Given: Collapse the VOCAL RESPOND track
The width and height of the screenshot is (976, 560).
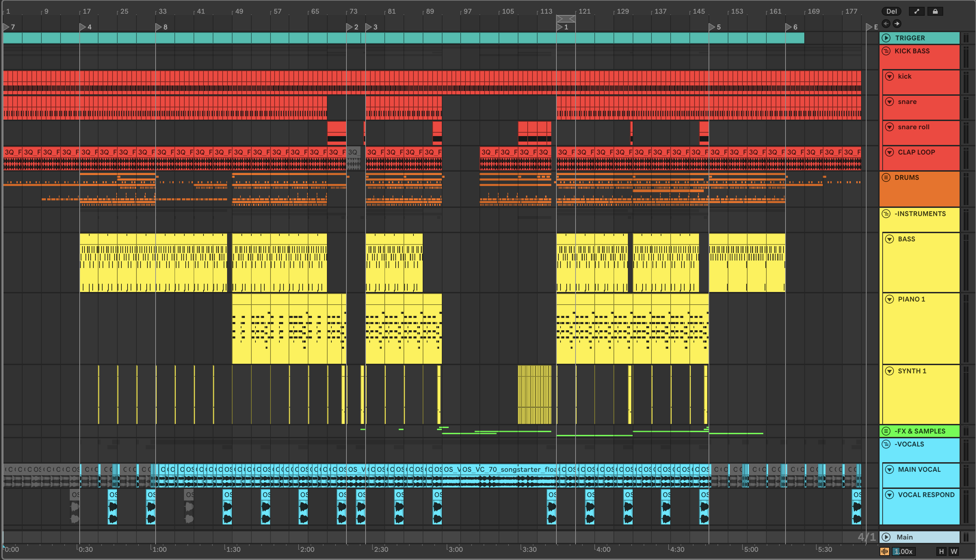Looking at the screenshot, I should (x=889, y=495).
